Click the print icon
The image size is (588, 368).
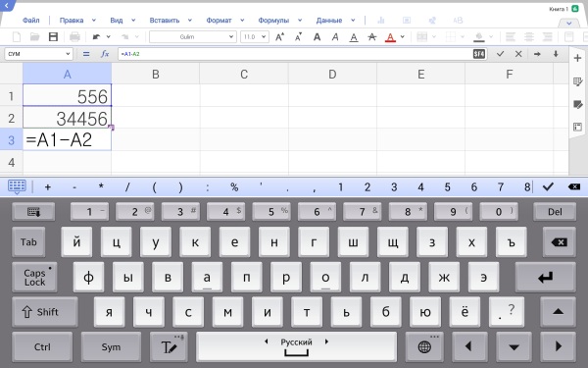point(74,37)
